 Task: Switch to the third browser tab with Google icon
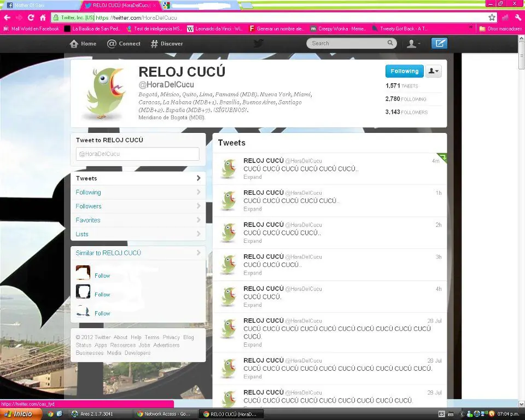tap(201, 5)
